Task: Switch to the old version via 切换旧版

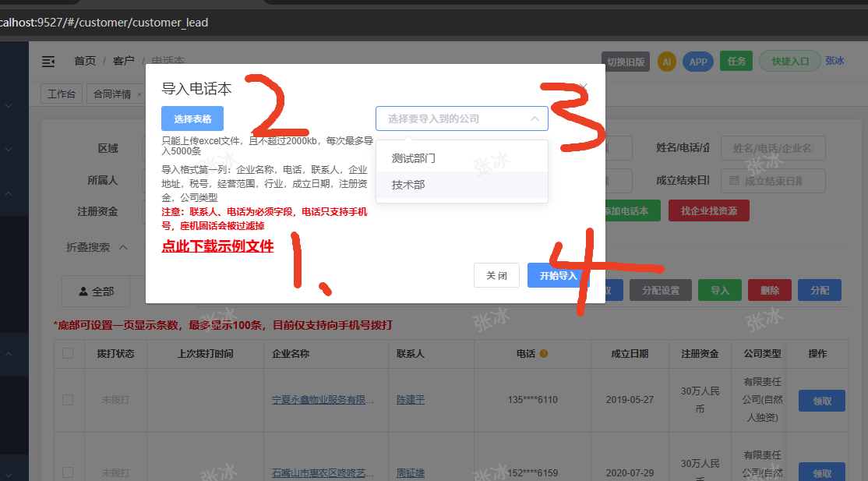Action: [626, 62]
